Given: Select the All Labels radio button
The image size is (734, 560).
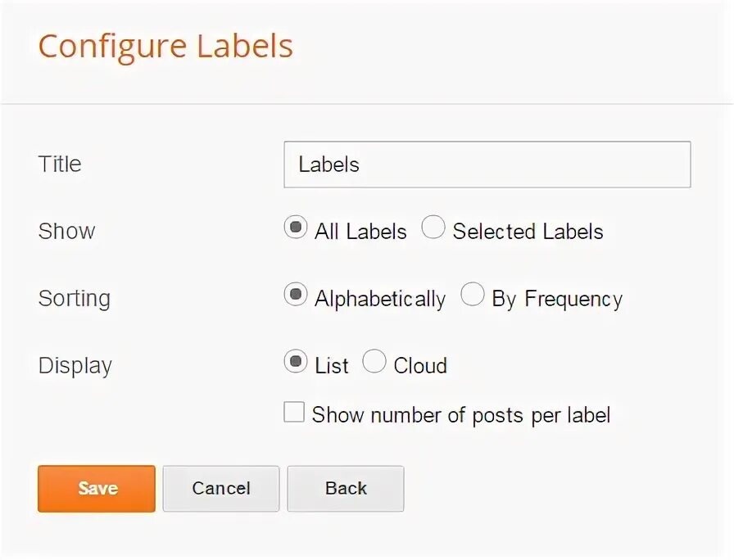Looking at the screenshot, I should [296, 228].
